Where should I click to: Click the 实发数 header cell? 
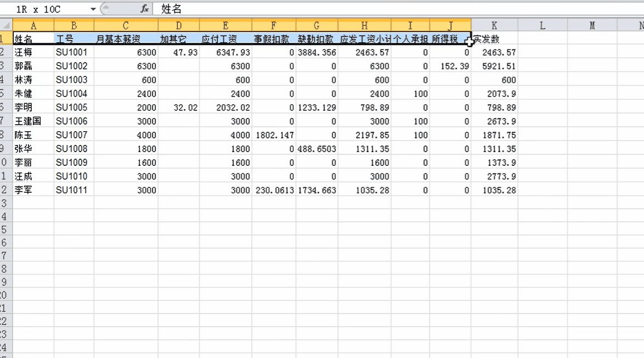[x=494, y=39]
